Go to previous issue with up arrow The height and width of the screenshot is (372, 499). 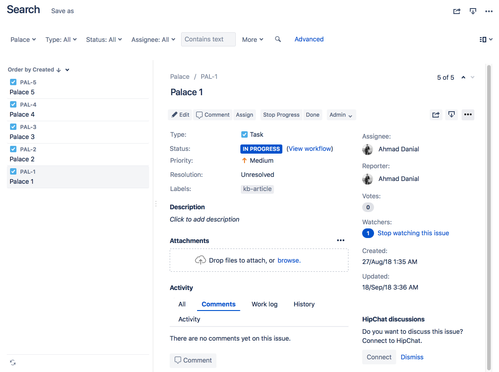(x=463, y=77)
